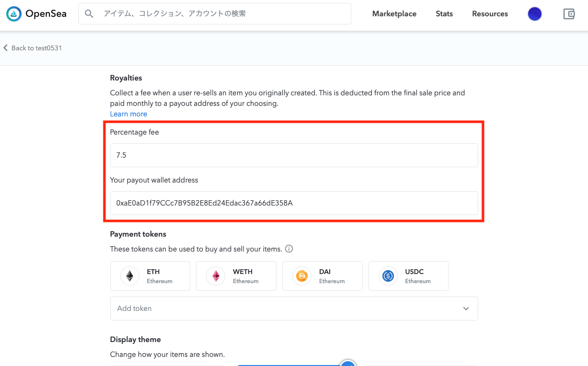Open the Resources menu
The width and height of the screenshot is (588, 366).
pyautogui.click(x=490, y=14)
